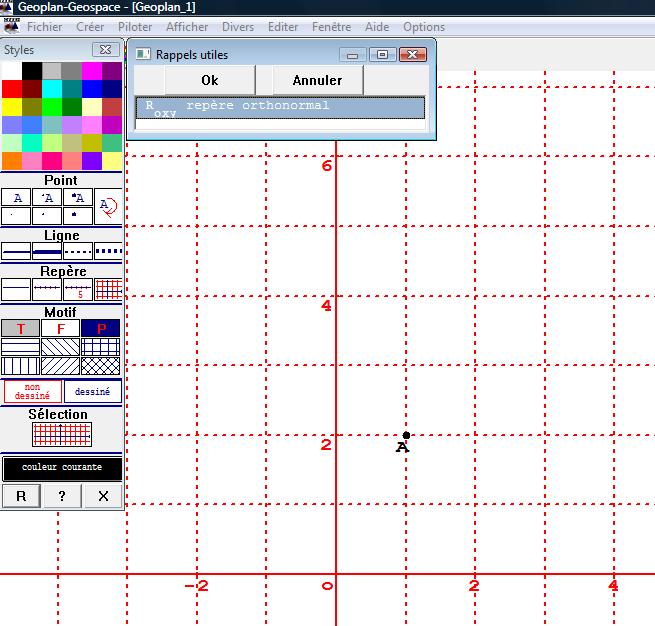Toggle the 'dessiné' option

point(92,392)
